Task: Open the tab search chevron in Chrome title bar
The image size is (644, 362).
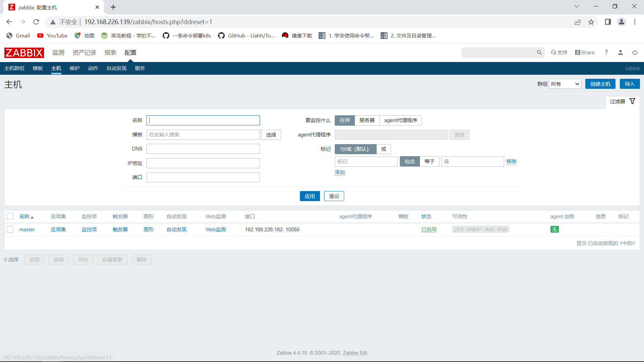Action: tap(577, 6)
